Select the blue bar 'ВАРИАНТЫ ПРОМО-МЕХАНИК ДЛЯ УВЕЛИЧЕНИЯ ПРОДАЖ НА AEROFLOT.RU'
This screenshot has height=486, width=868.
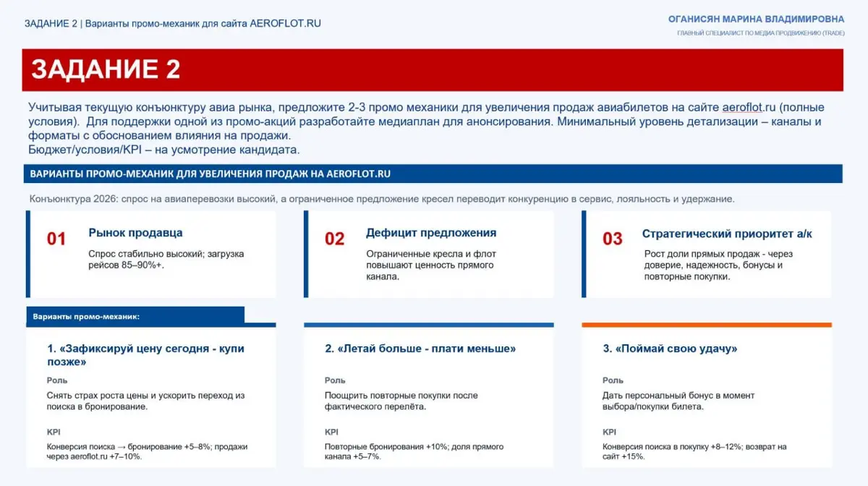click(x=432, y=174)
